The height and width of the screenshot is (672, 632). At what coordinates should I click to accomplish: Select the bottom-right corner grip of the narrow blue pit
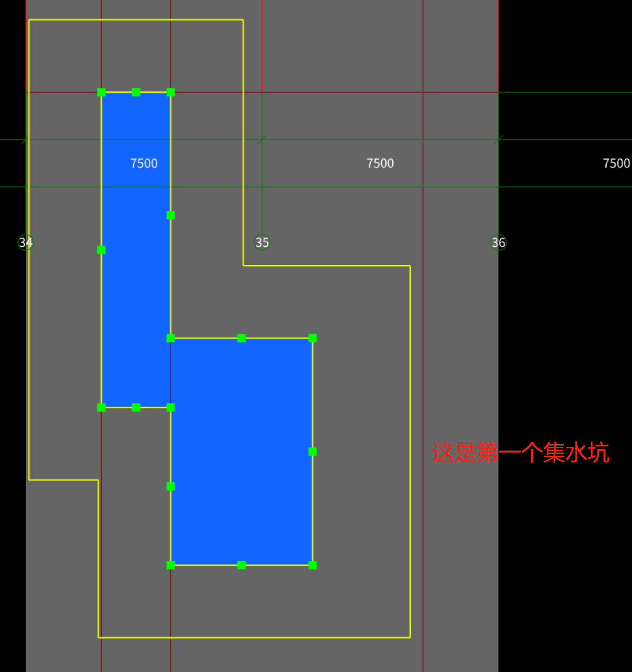click(171, 407)
